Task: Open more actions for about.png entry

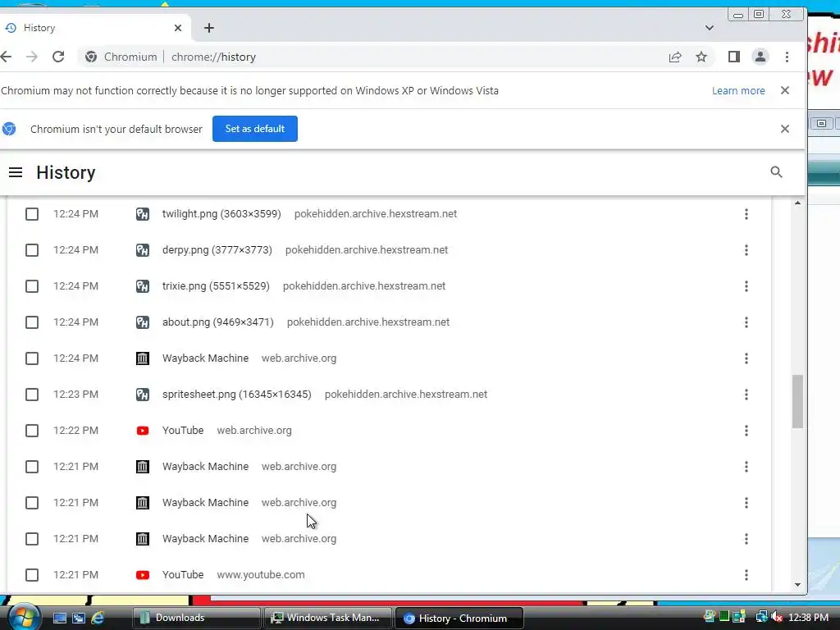Action: [746, 322]
